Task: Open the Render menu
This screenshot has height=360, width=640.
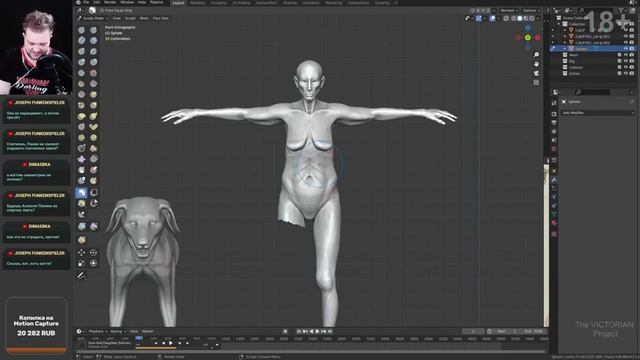Action: (110, 2)
